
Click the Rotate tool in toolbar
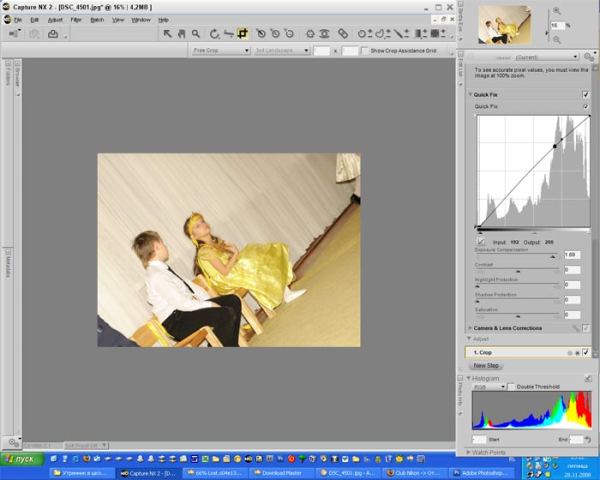pyautogui.click(x=214, y=34)
